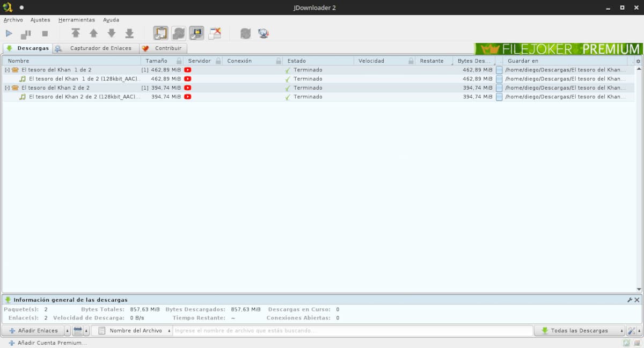Image resolution: width=644 pixels, height=348 pixels.
Task: Move selection to top of list
Action: coord(76,33)
